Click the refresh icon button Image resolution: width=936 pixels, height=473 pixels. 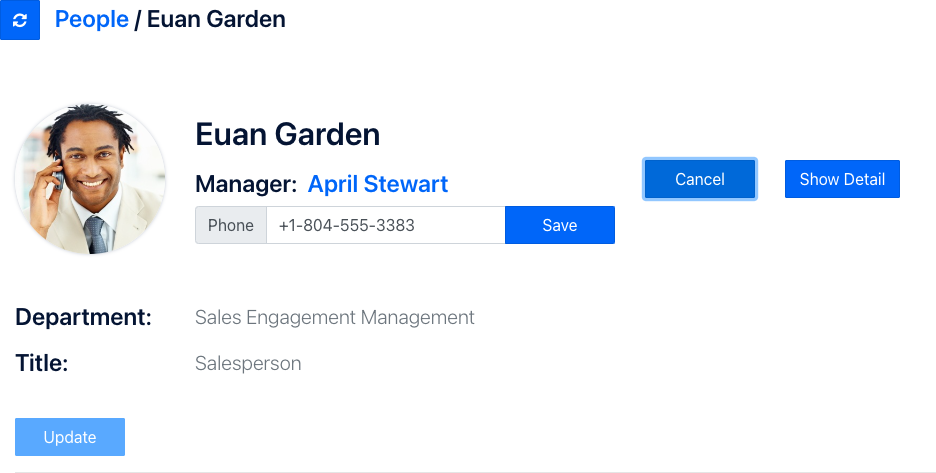click(20, 20)
